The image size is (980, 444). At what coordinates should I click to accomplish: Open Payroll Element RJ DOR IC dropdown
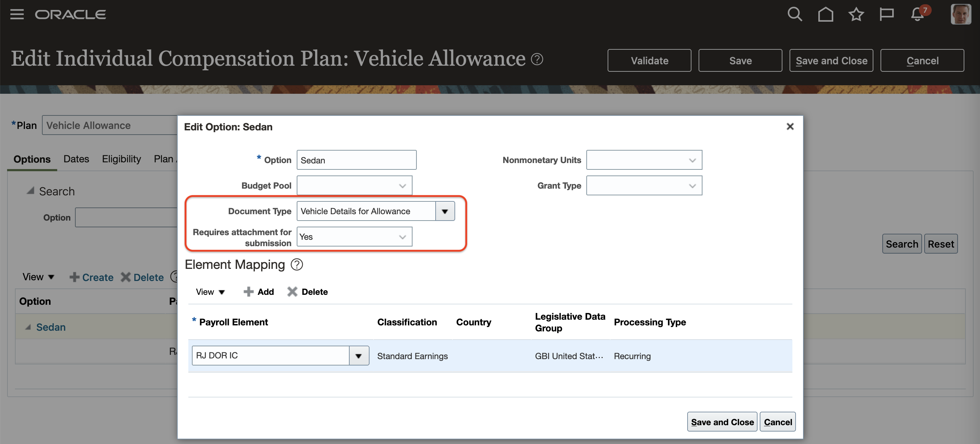tap(359, 356)
